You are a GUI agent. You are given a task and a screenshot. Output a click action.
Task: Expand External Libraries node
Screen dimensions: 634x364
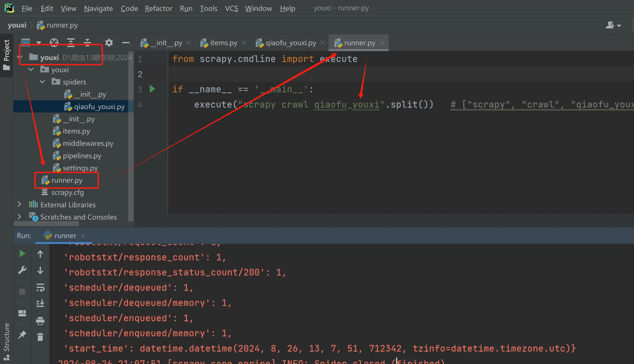[19, 204]
